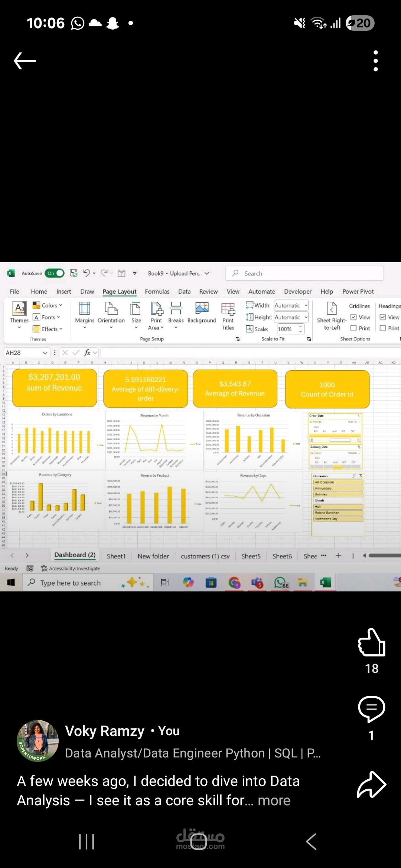Toggle the AutoSave switch in Excel

point(55,273)
